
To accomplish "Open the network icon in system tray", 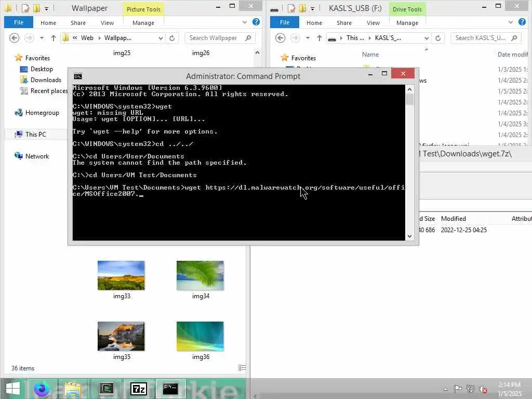I will point(470,389).
